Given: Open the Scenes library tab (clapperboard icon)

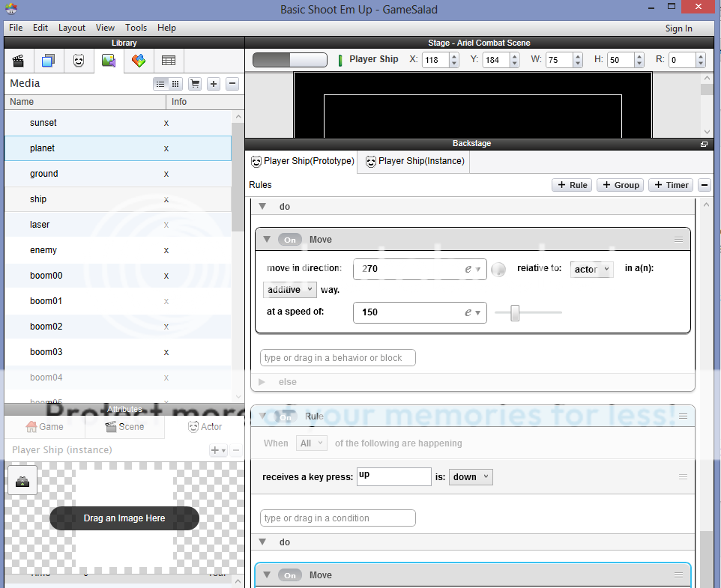Looking at the screenshot, I should [19, 61].
